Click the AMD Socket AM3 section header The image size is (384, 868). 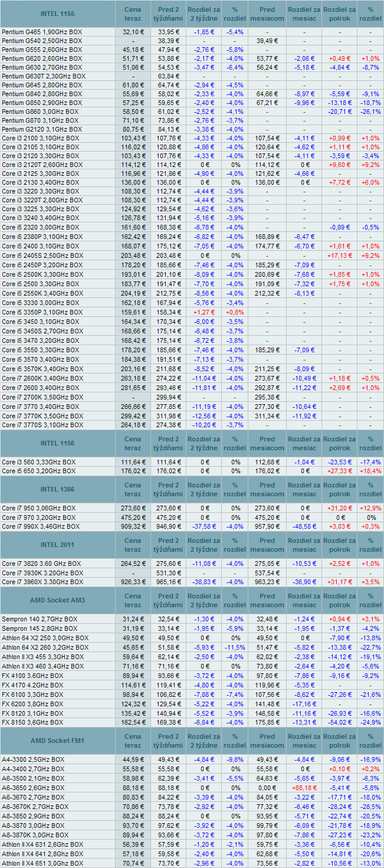[x=58, y=600]
